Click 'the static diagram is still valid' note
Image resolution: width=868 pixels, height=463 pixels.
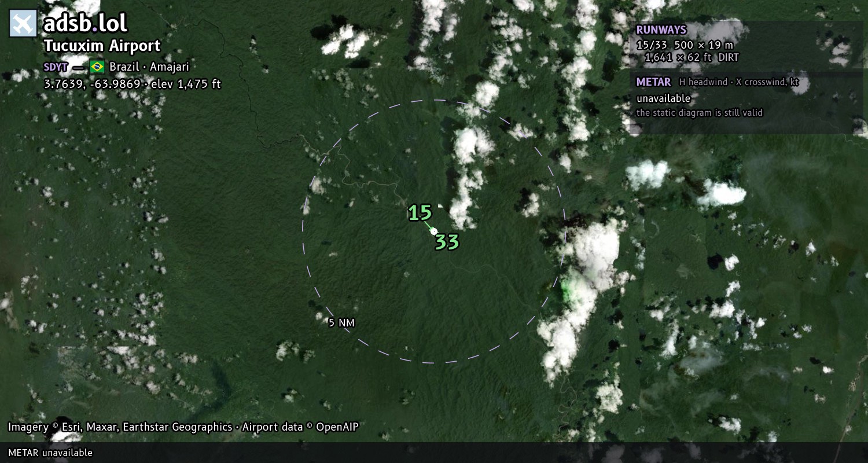click(x=700, y=113)
